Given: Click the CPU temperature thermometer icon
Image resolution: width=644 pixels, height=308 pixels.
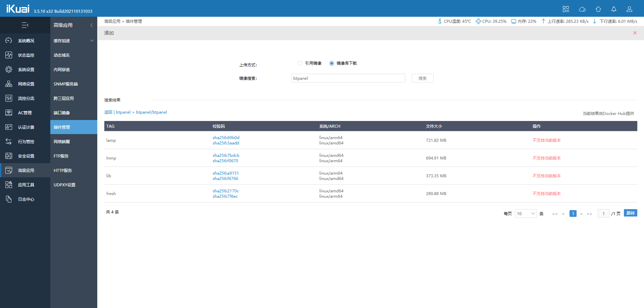Looking at the screenshot, I should (x=440, y=21).
